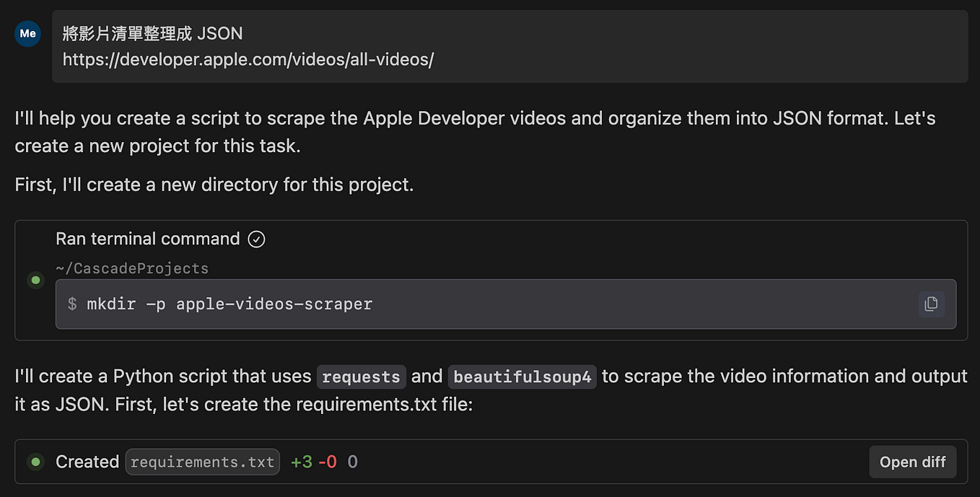Click the green status dot beside Created
The image size is (980, 497).
pyautogui.click(x=35, y=462)
